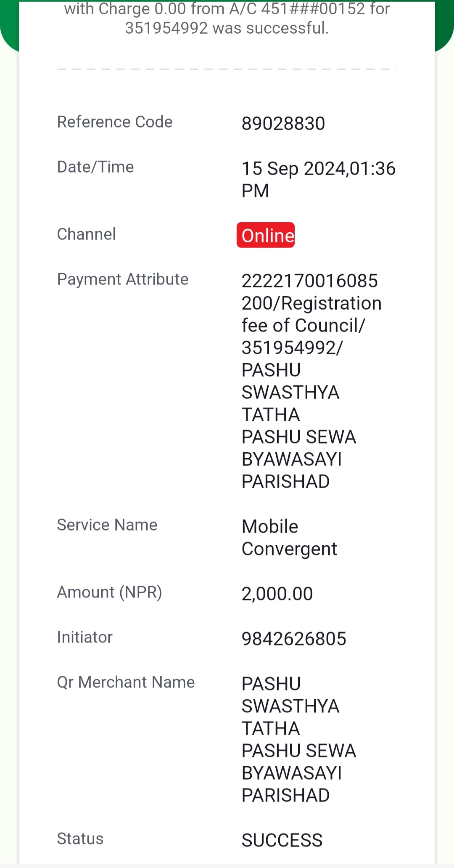The width and height of the screenshot is (454, 868).
Task: Tap the Payment Attribute label
Action: coord(123,279)
